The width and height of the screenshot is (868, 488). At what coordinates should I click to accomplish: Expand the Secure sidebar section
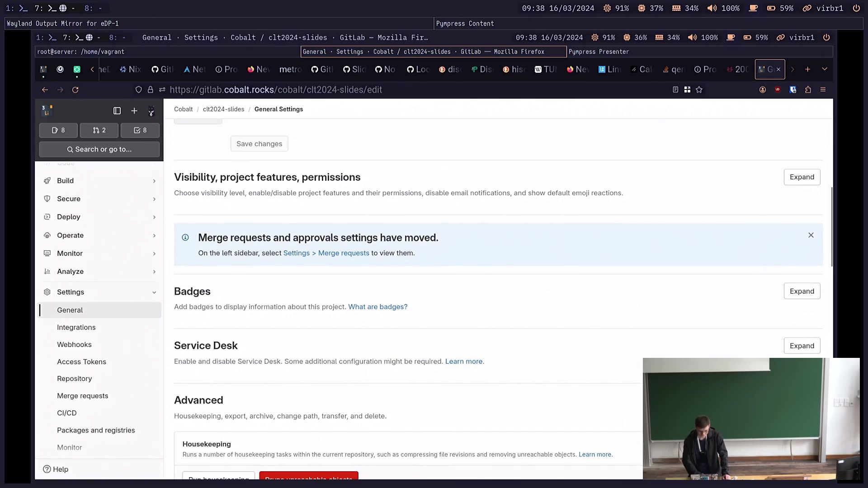coord(99,199)
